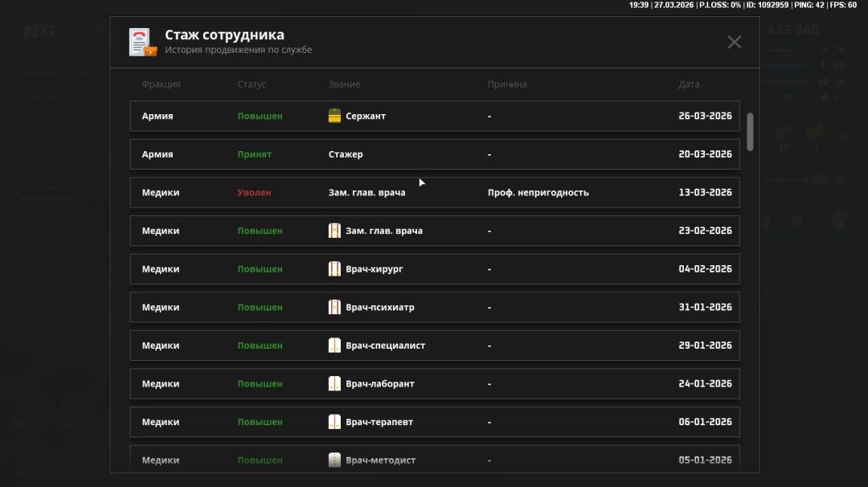Click the Сержант rank insignia icon
Viewport: 868px width, 487px height.
coord(335,116)
